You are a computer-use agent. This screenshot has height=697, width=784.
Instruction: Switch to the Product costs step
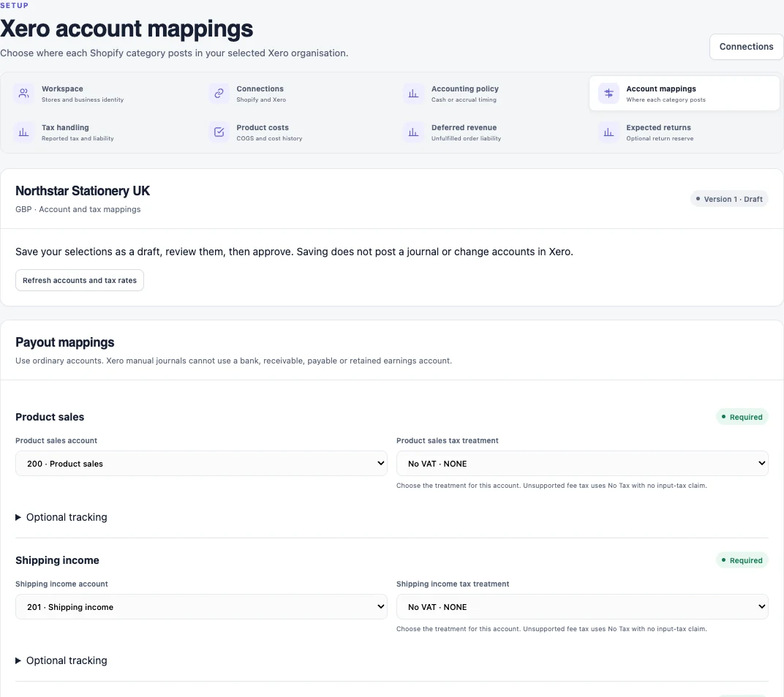click(x=295, y=132)
